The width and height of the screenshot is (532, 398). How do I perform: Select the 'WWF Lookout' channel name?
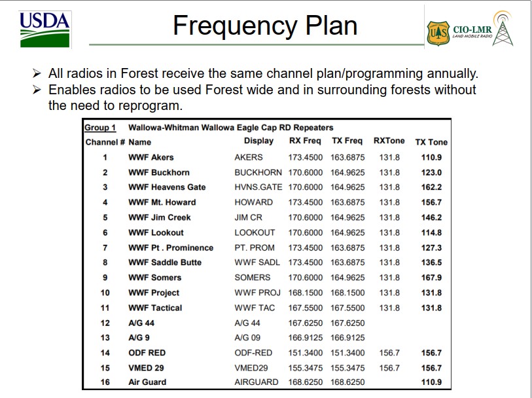[156, 233]
